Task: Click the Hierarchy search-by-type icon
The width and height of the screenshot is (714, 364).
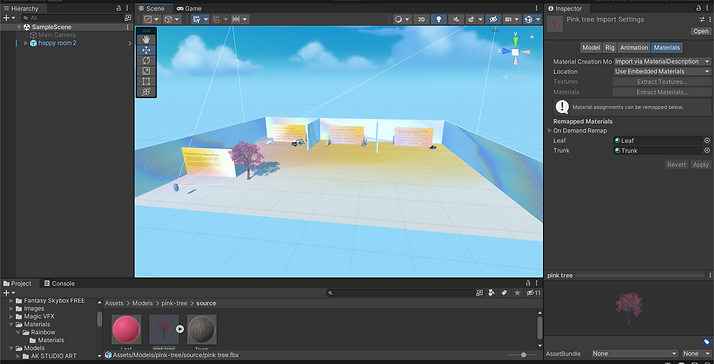Action: [x=128, y=18]
